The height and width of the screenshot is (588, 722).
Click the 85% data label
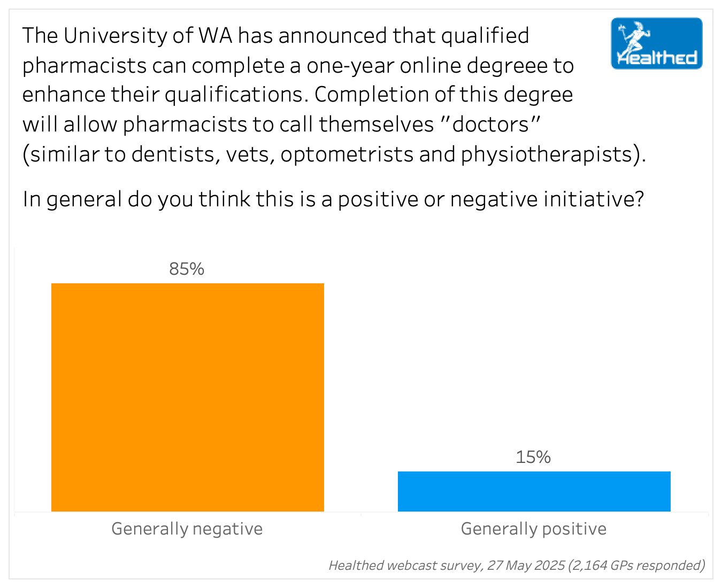tap(187, 269)
